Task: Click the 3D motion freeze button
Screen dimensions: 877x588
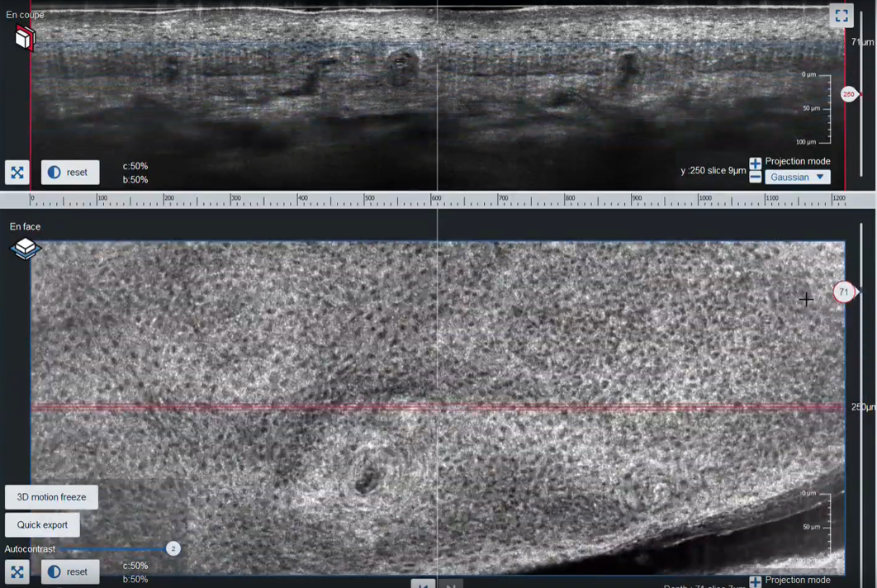Action: [x=51, y=497]
